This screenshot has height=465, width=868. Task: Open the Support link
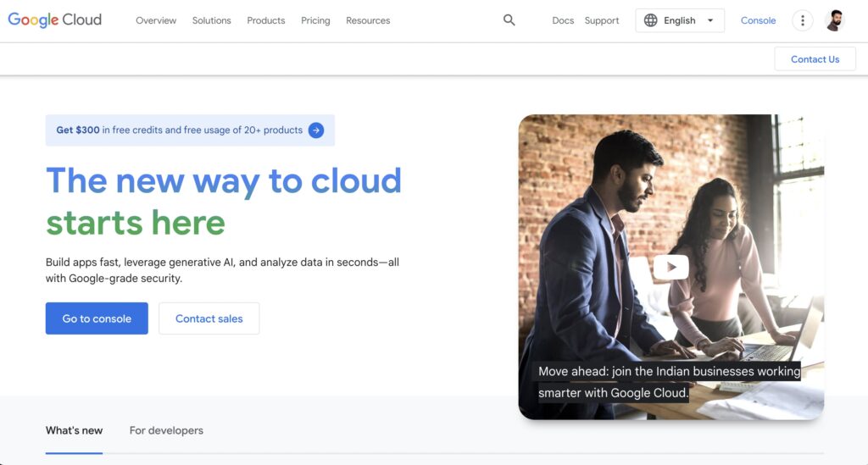(x=602, y=20)
